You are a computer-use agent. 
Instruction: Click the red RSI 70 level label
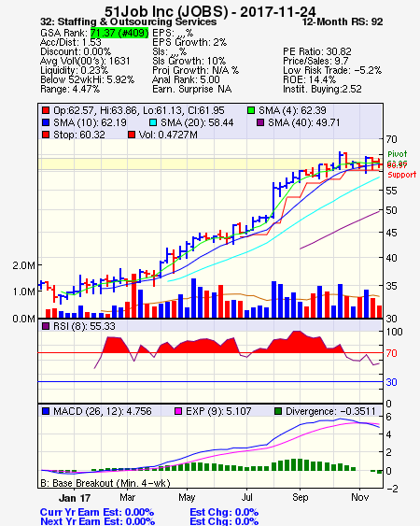click(391, 353)
